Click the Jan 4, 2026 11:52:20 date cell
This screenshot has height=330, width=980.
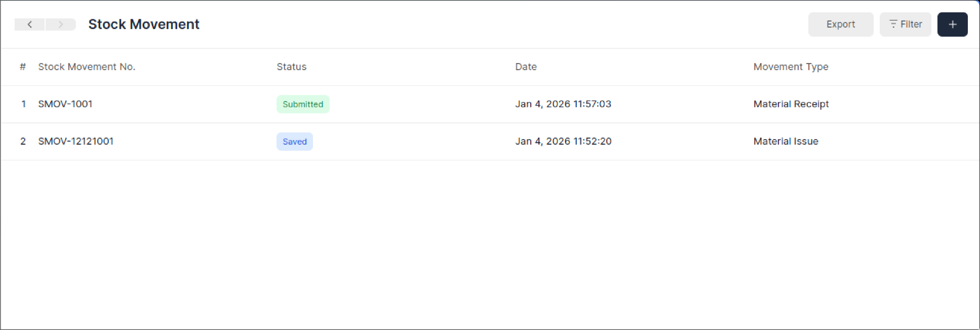point(563,141)
